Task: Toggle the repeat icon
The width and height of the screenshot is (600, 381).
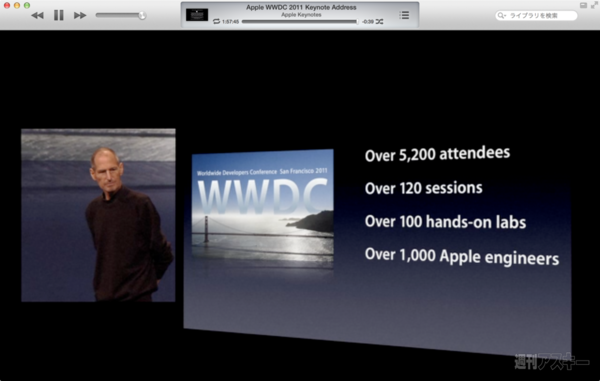Action: coord(216,21)
